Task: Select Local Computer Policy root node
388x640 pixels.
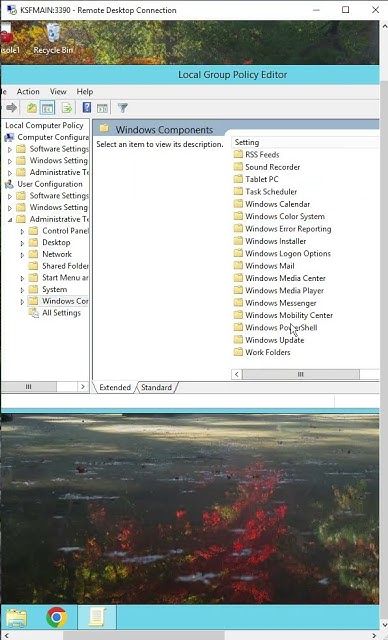Action: coord(44,125)
